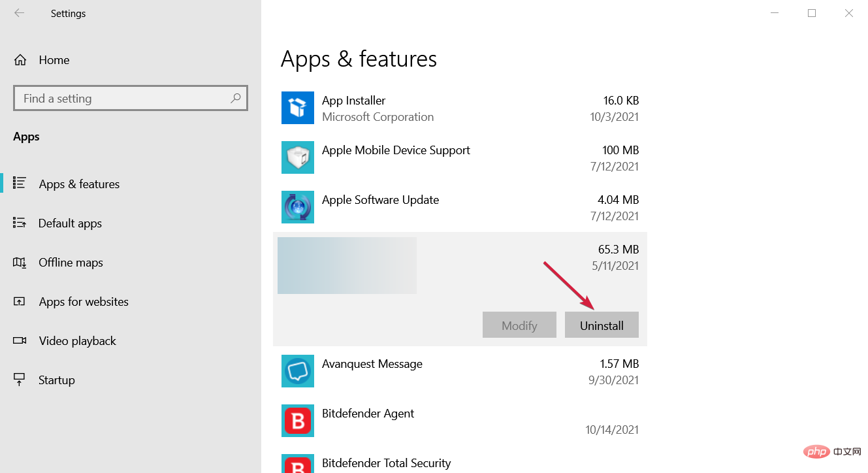This screenshot has height=473, width=868.
Task: Click the Apps & features list icon
Action: (x=20, y=184)
